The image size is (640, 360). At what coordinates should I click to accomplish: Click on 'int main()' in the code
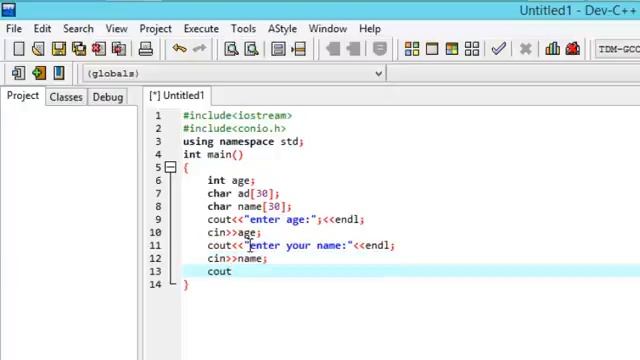[213, 155]
